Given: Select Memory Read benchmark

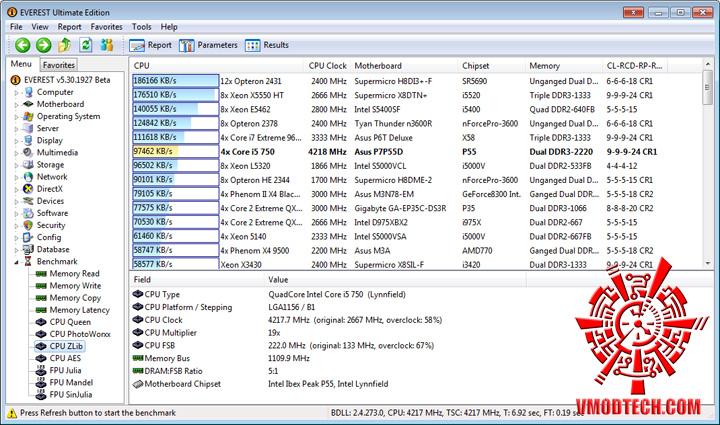Looking at the screenshot, I should click(x=74, y=274).
